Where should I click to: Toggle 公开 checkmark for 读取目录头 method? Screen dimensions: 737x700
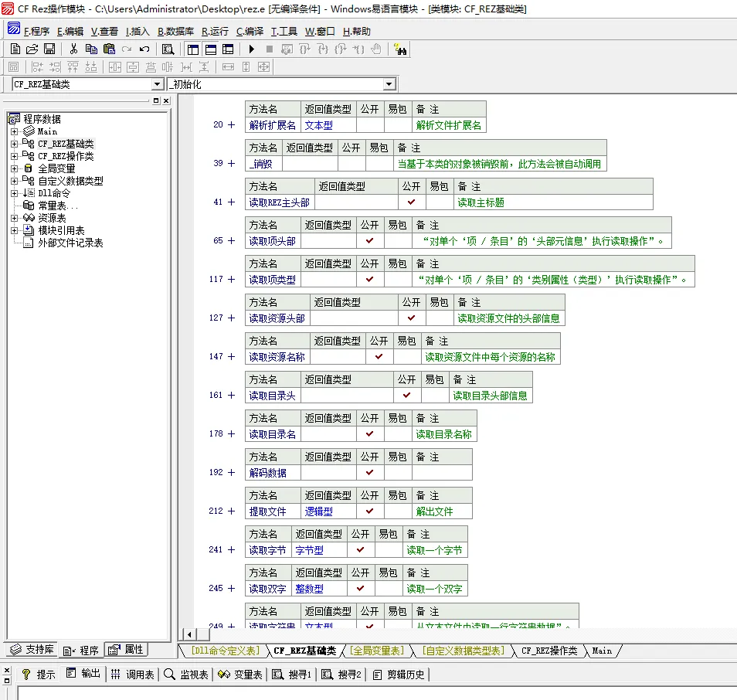(x=407, y=396)
